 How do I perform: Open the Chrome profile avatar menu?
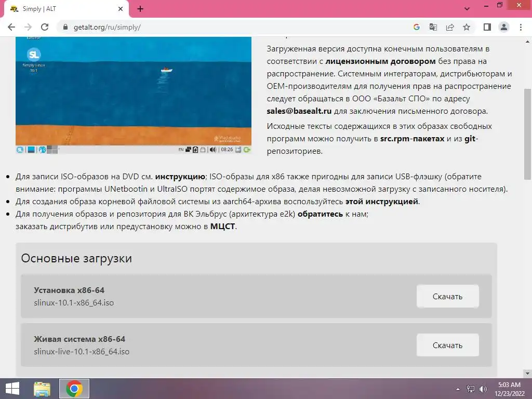pyautogui.click(x=504, y=27)
